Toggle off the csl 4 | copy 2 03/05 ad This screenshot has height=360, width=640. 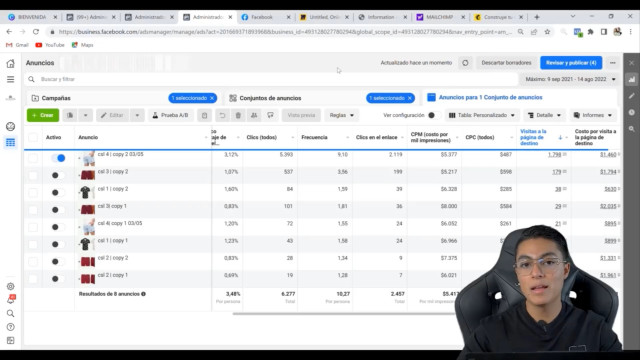[58, 158]
